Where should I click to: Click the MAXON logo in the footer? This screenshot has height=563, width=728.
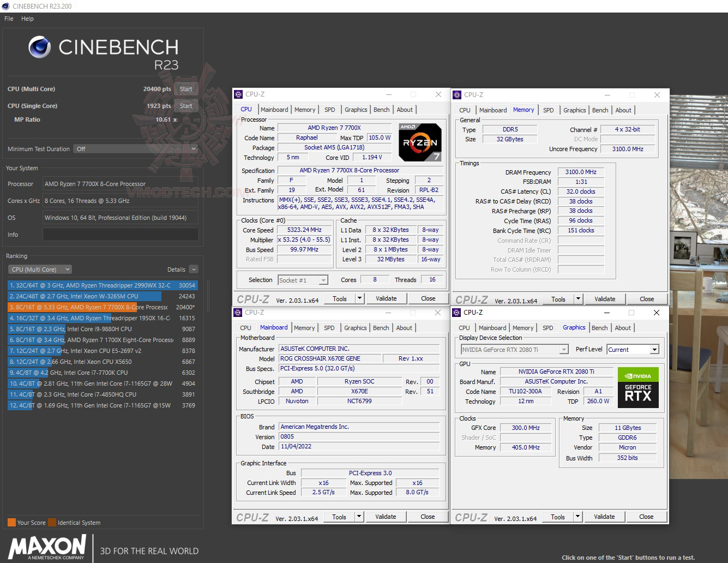pyautogui.click(x=46, y=547)
